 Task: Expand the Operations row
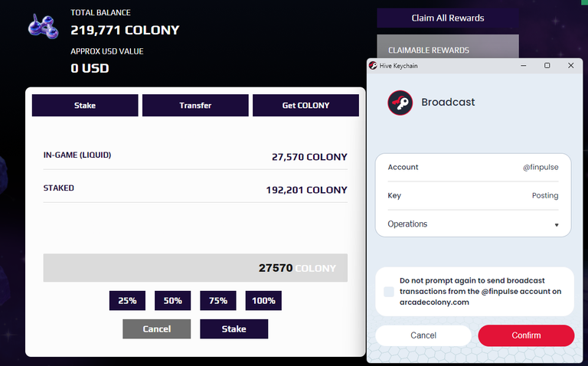tap(472, 224)
